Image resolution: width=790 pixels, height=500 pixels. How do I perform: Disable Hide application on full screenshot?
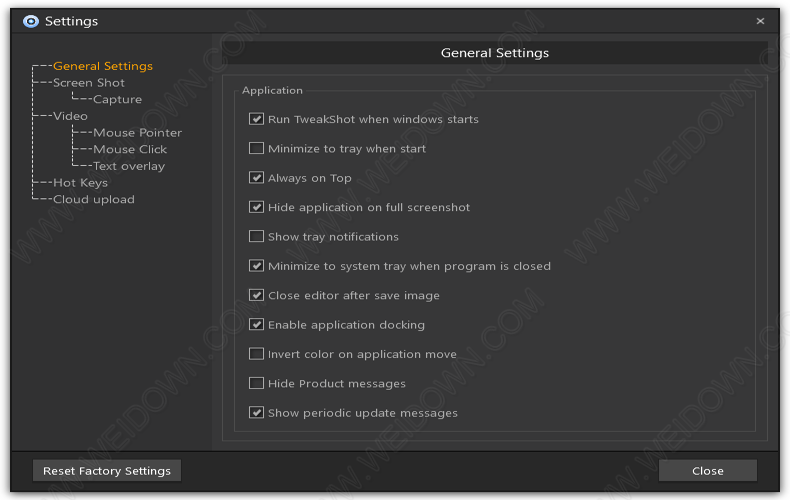[x=256, y=207]
